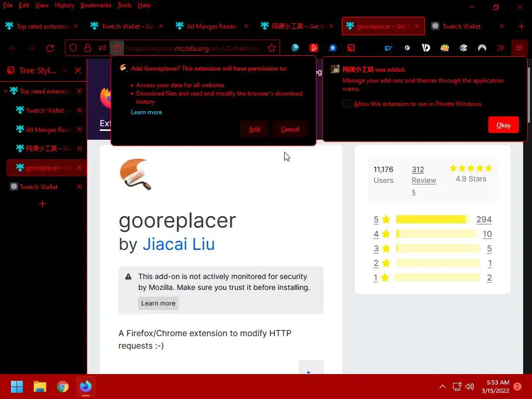Viewport: 532px width, 399px height.
Task: Select All Mangas Reader in sidebar tree
Action: (47, 129)
